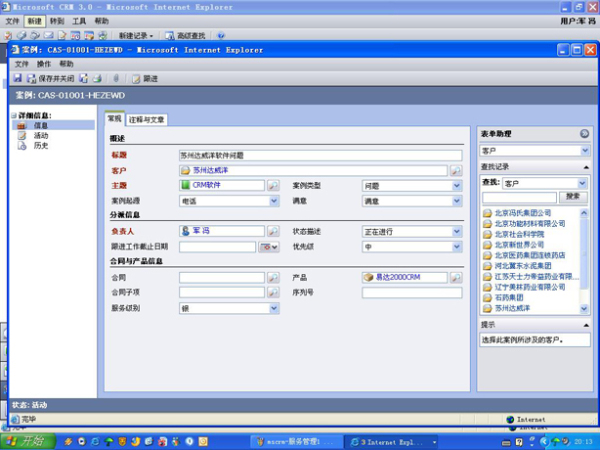The height and width of the screenshot is (450, 600).
Task: Open the 状态描述 status reason dropdown
Action: (x=456, y=232)
